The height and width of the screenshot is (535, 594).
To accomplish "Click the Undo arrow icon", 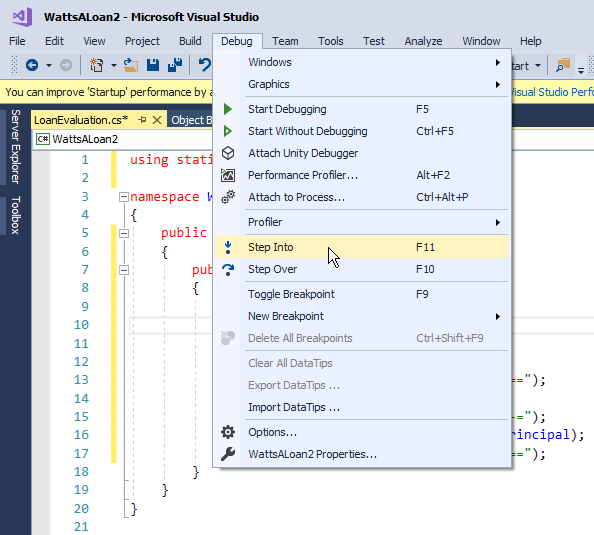I will (x=205, y=65).
